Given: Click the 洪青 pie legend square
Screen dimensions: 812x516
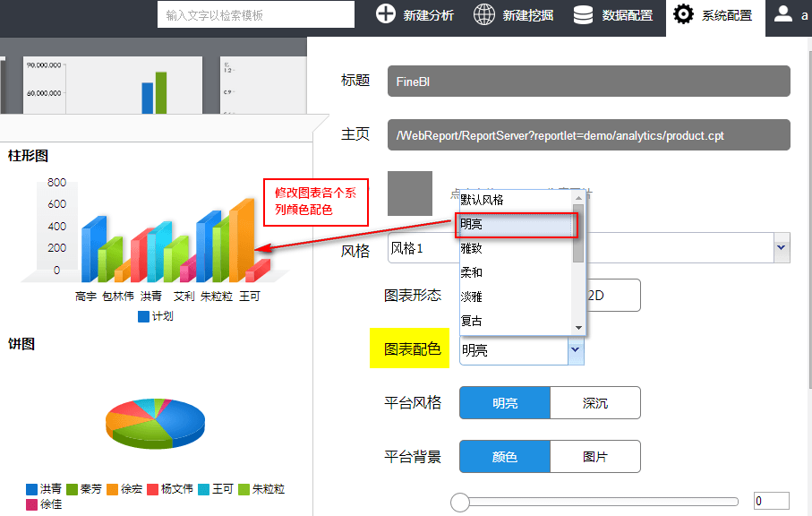Looking at the screenshot, I should click(32, 489).
